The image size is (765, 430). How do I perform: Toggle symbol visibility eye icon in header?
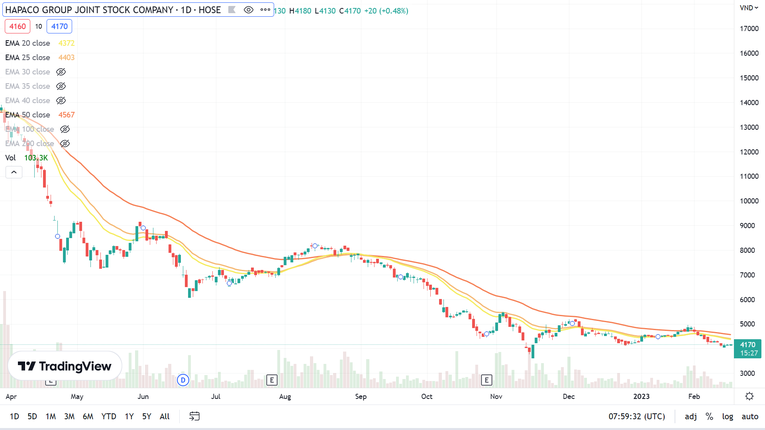(249, 10)
